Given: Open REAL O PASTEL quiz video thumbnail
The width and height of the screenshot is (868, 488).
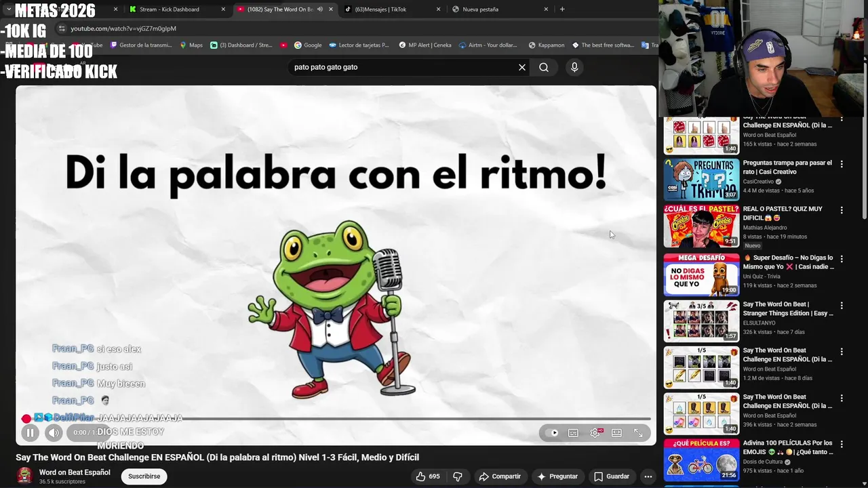Looking at the screenshot, I should point(701,226).
